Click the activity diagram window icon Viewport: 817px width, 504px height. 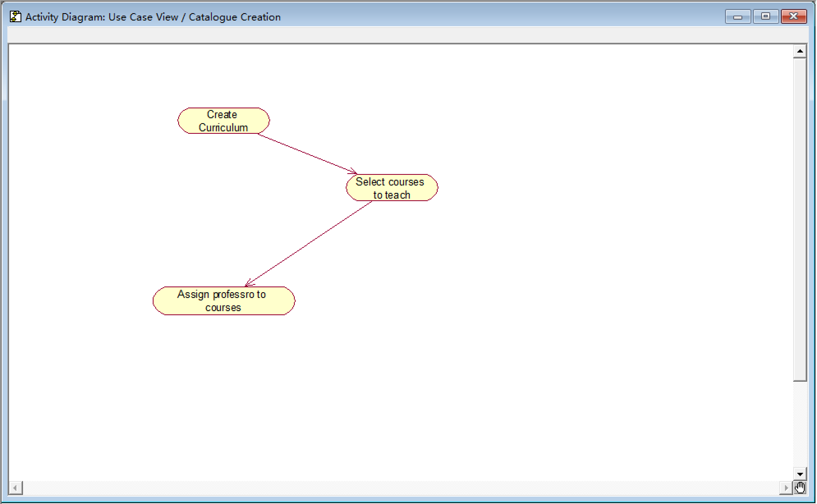pyautogui.click(x=16, y=17)
